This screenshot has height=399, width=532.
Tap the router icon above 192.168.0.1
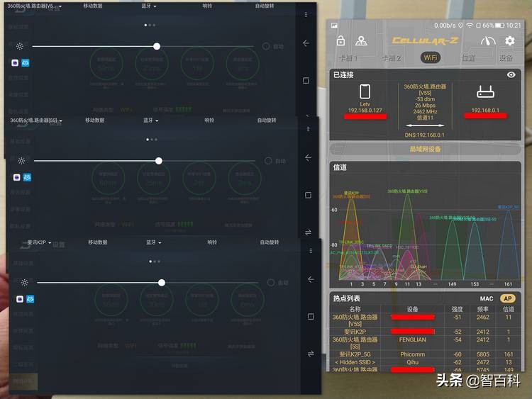[x=485, y=92]
